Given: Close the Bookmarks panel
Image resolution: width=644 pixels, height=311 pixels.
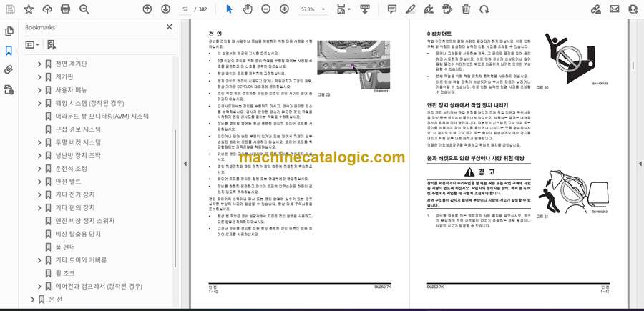Looking at the screenshot, I should 169,27.
